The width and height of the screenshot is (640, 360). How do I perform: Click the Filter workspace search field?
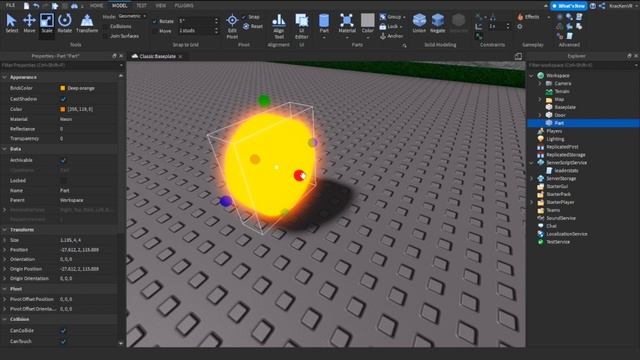(x=583, y=65)
